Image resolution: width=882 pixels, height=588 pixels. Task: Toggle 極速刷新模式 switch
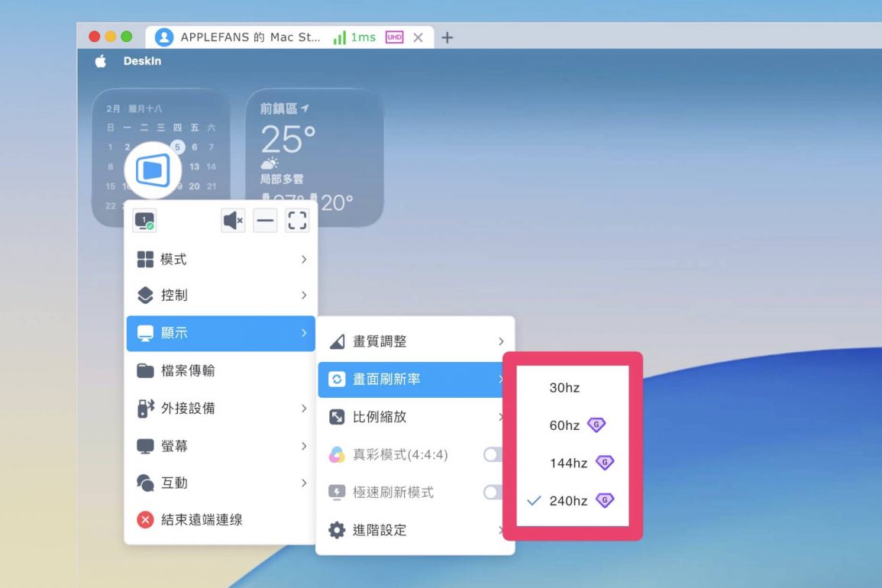(x=493, y=493)
